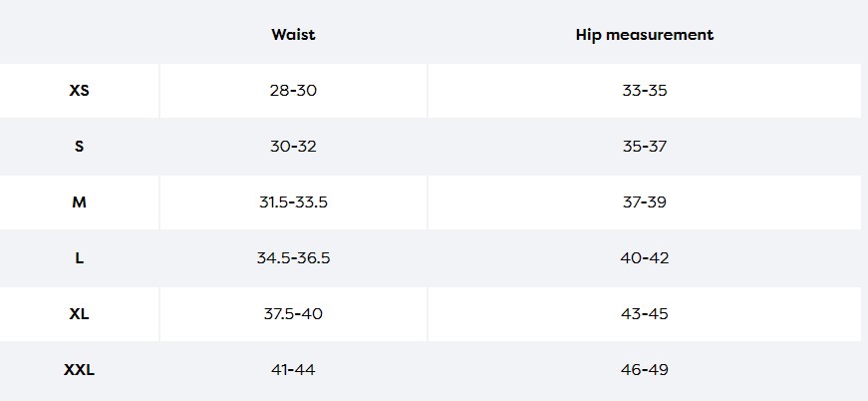Click the 41-44 waist cell
Image resolution: width=868 pixels, height=401 pixels.
[x=293, y=369]
